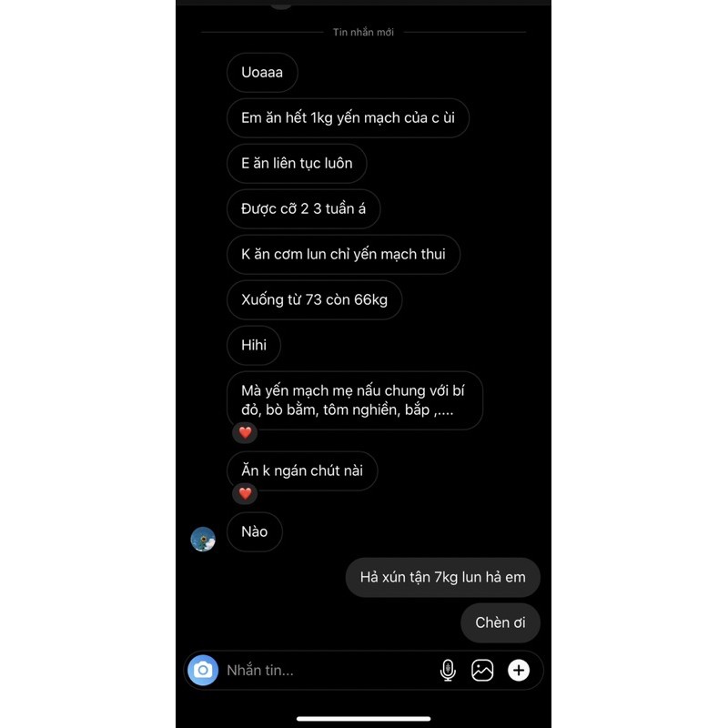
Task: Tap the 'K ăn cơm lun' message bubble
Action: [x=344, y=255]
